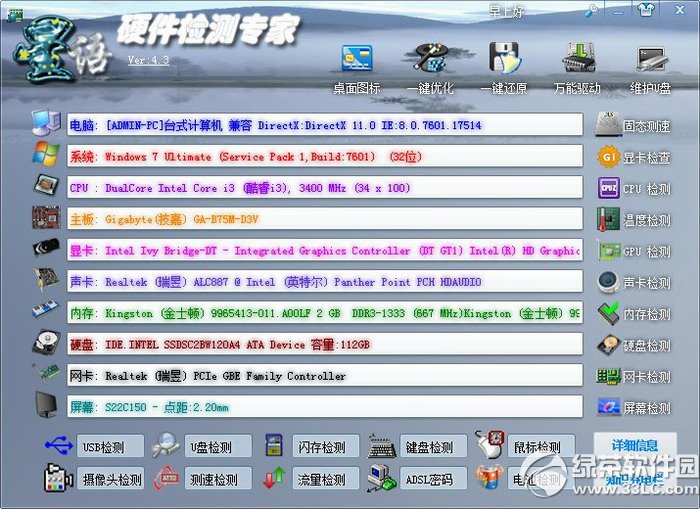Click the USB symbol icon next to USB检测
Screen dimensions: 700x509
coord(58,446)
